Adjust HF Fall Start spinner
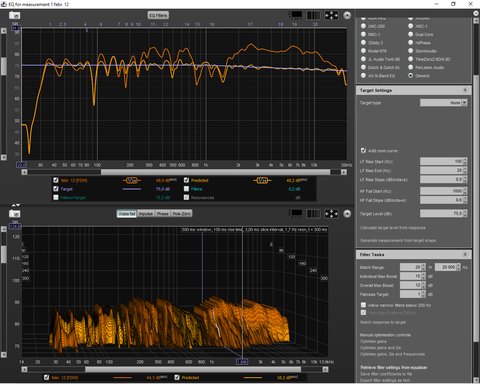This screenshot has width=480, height=384. (x=465, y=191)
